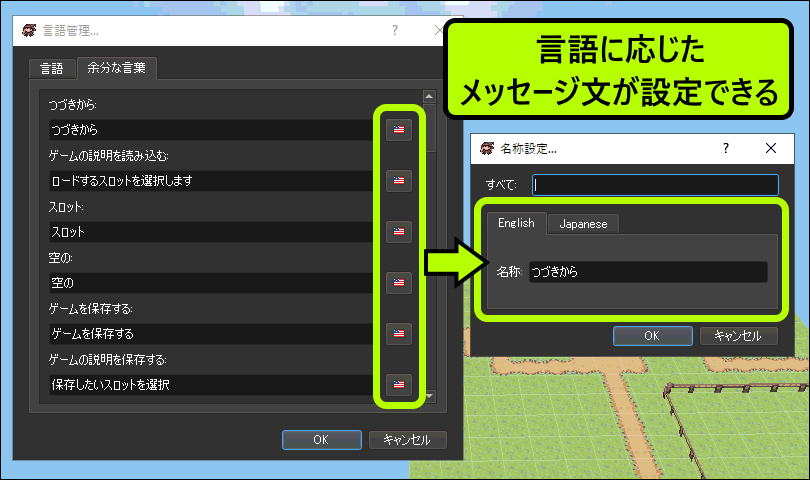Click the すべて text input field
The image size is (810, 480).
point(655,185)
